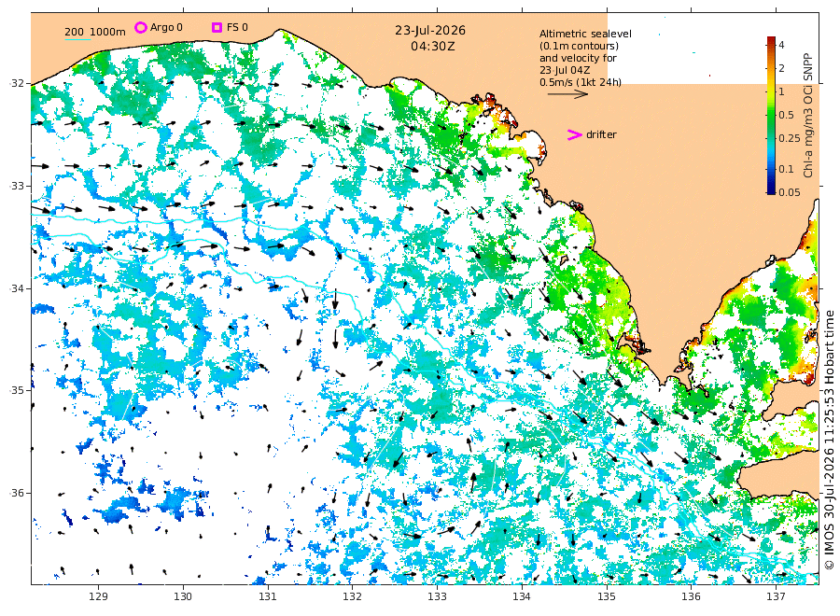
Task: Click the magenta FS square legend icon
Action: [x=217, y=27]
